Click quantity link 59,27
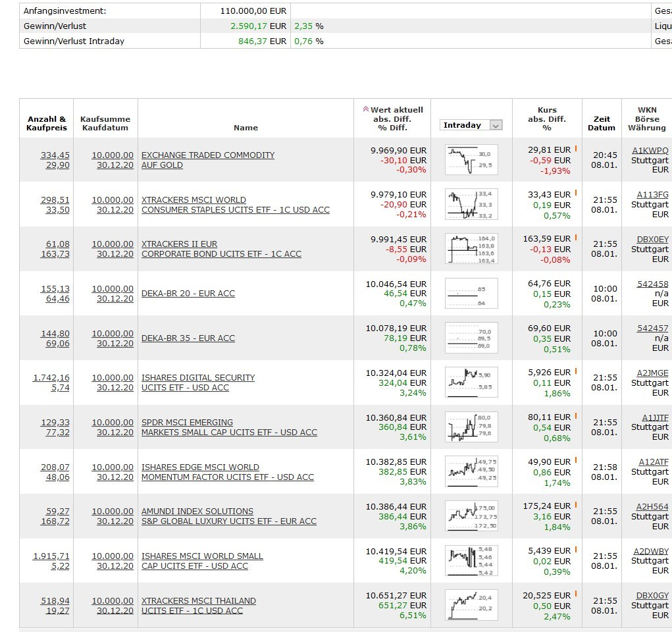The height and width of the screenshot is (632, 672). [57, 511]
